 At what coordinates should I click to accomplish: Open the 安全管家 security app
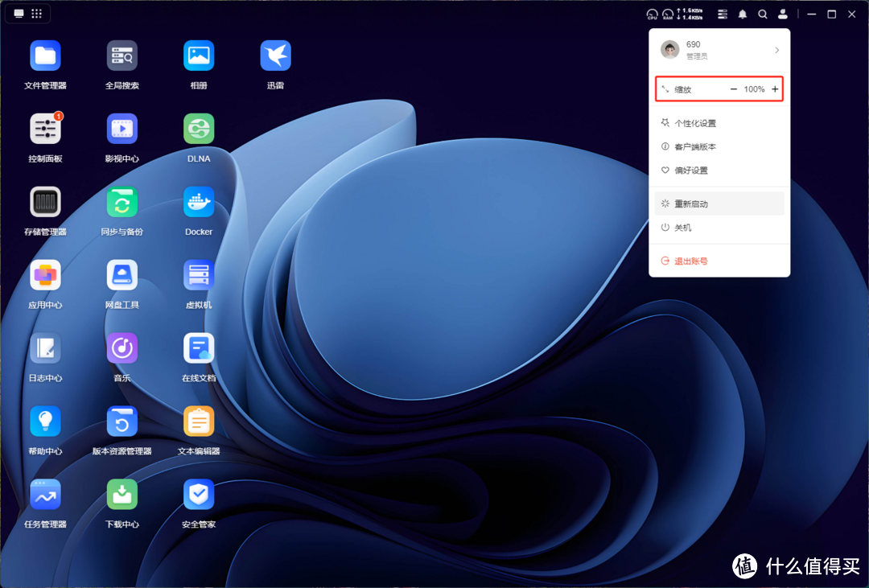point(198,494)
